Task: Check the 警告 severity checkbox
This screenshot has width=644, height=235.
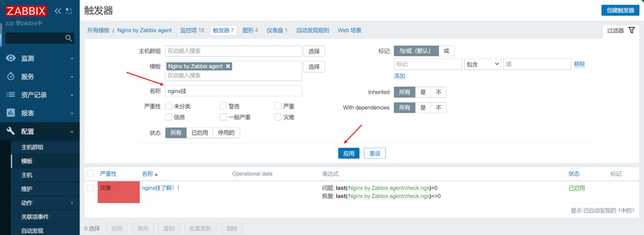Action: (x=223, y=106)
